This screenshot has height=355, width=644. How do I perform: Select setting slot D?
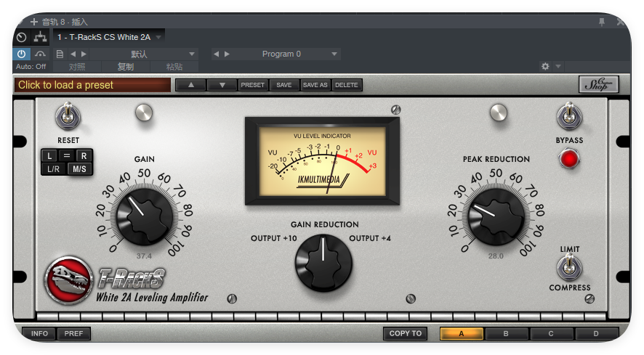pos(596,334)
